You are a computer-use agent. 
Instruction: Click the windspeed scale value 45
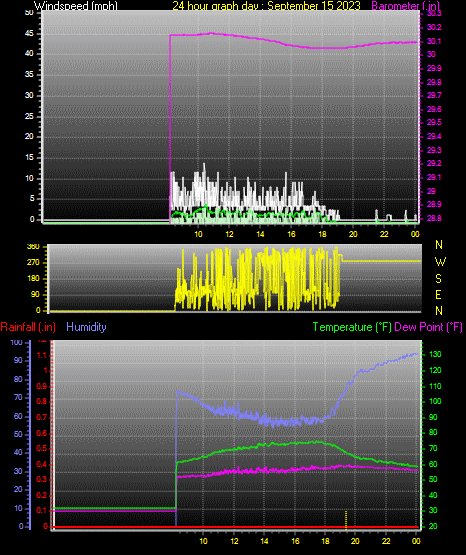(x=29, y=34)
